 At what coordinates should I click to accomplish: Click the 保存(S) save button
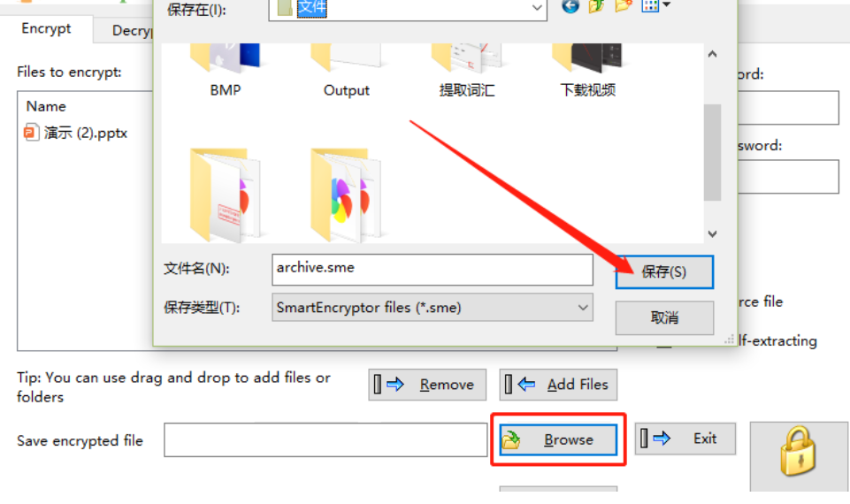(x=664, y=272)
